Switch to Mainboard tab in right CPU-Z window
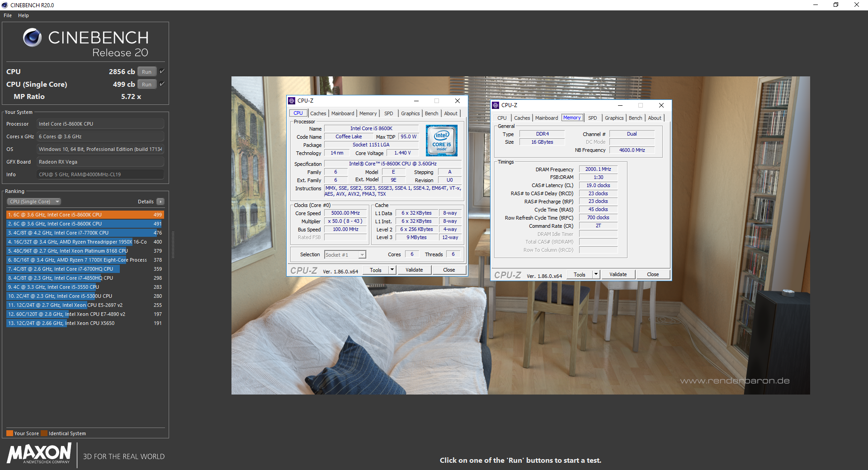 tap(547, 118)
